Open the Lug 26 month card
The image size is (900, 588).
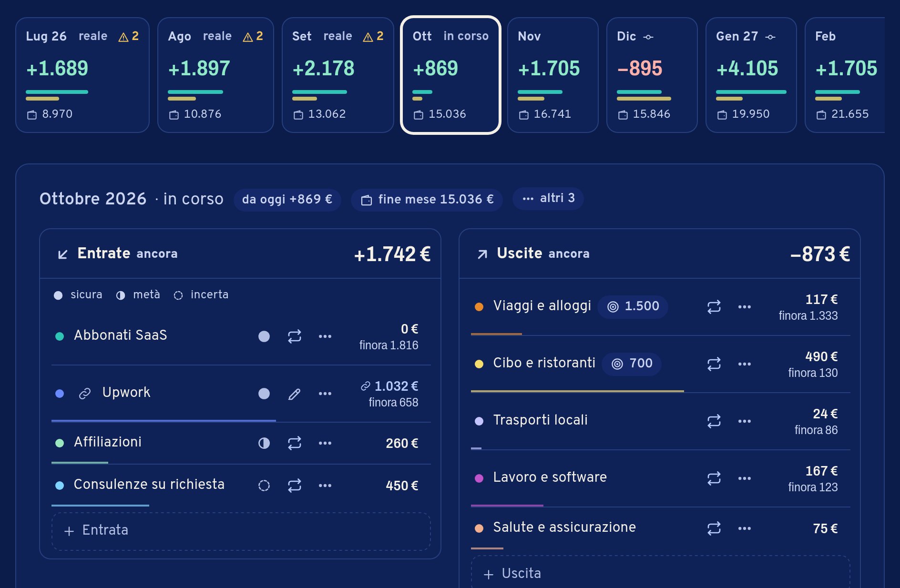pyautogui.click(x=82, y=75)
